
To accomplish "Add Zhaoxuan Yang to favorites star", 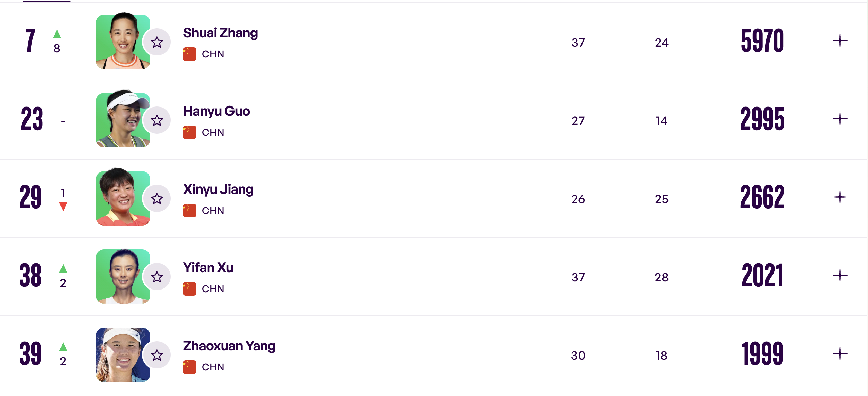I will tap(157, 355).
